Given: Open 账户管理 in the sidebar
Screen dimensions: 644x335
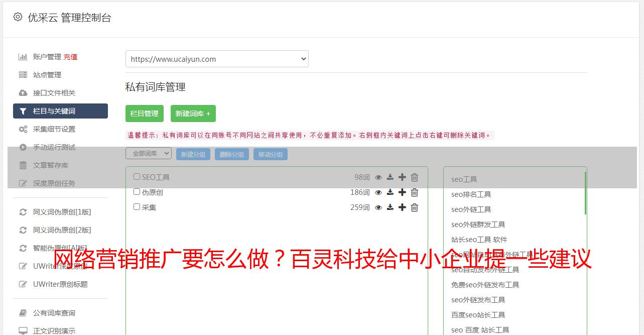Looking at the screenshot, I should [47, 57].
